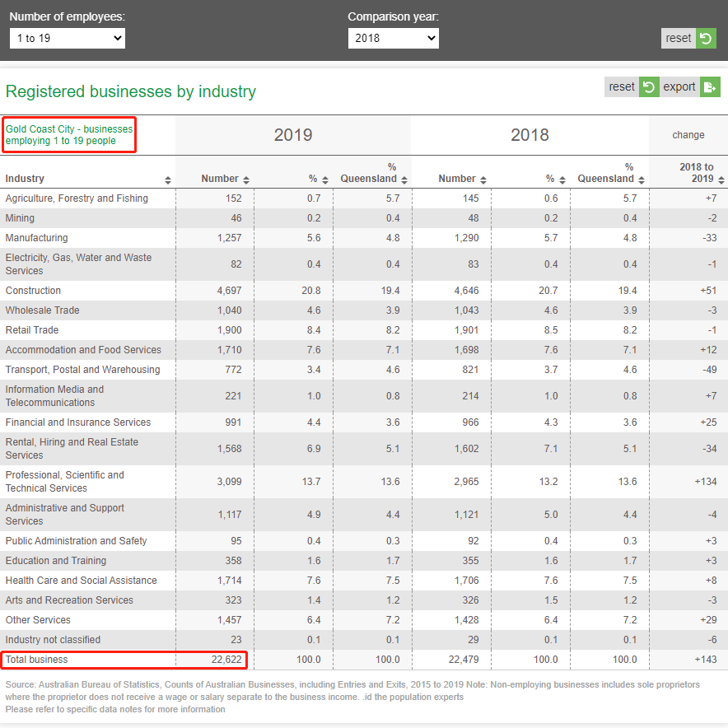Viewport: 728px width, 728px height.
Task: Sort by the 2018 to 2019 change arrows
Action: point(721,180)
